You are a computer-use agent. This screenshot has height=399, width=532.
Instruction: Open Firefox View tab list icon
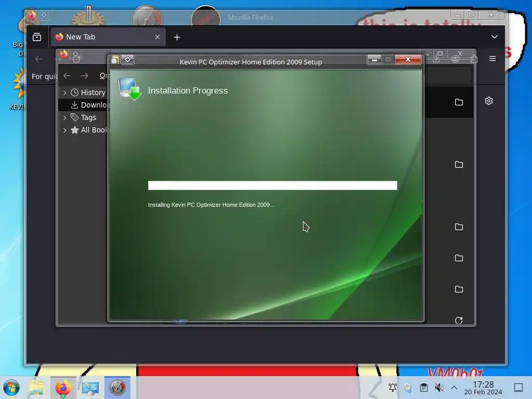click(37, 37)
